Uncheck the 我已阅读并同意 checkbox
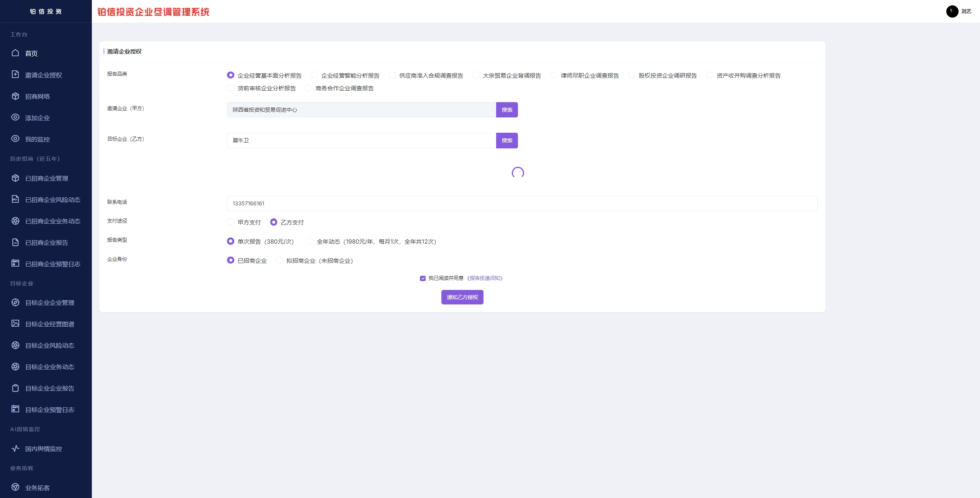 pos(423,278)
